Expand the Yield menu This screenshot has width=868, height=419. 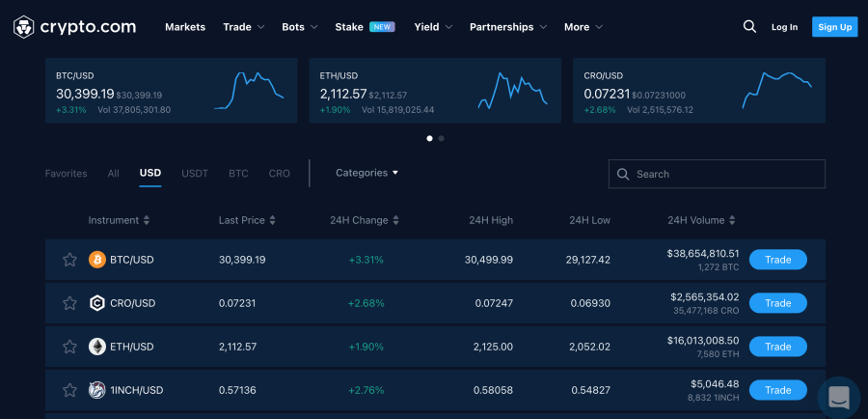click(x=433, y=27)
